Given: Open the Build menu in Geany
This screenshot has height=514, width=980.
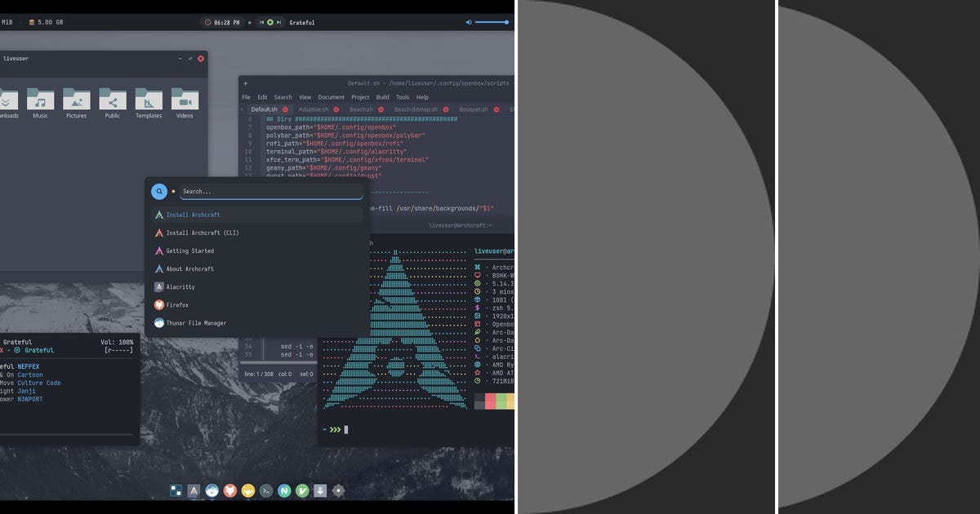Looking at the screenshot, I should pos(382,97).
